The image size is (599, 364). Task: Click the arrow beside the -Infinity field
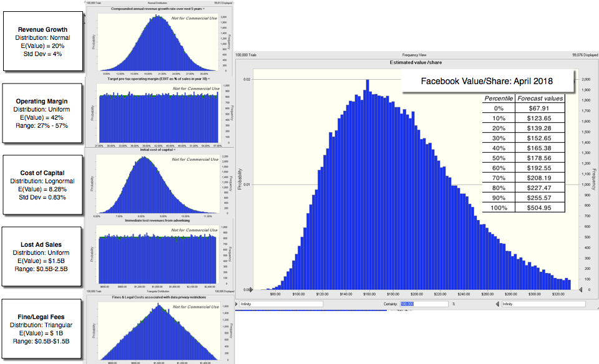237,304
